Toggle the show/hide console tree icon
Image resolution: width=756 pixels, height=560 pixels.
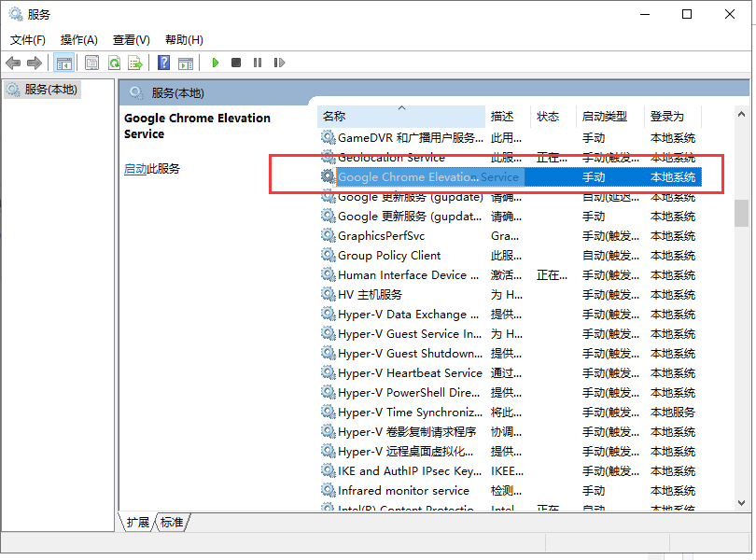coord(63,63)
